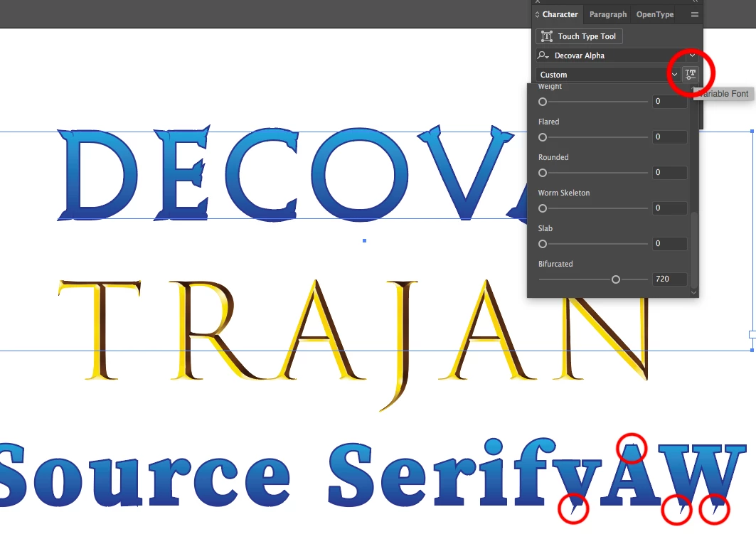Click the font search magnifier icon
This screenshot has height=534, width=756.
click(x=543, y=55)
